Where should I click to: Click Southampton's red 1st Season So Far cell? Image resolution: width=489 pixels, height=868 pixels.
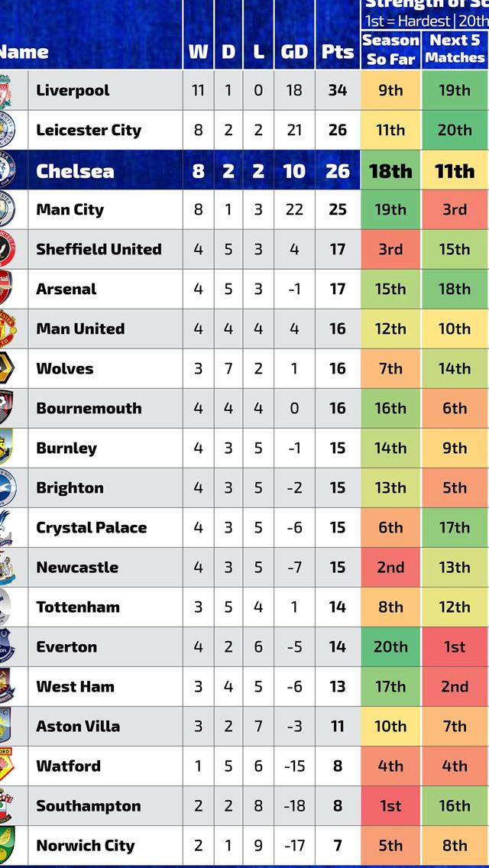[x=390, y=805]
